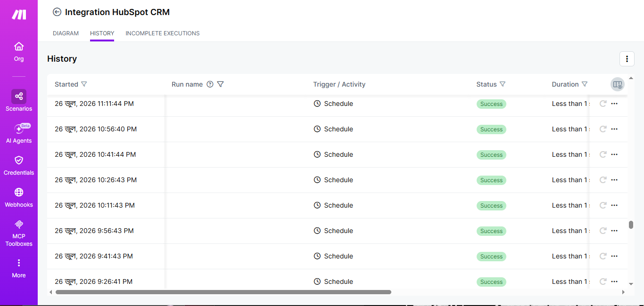
Task: Click the Success badge of the 9:56:43 PM run
Action: click(491, 231)
